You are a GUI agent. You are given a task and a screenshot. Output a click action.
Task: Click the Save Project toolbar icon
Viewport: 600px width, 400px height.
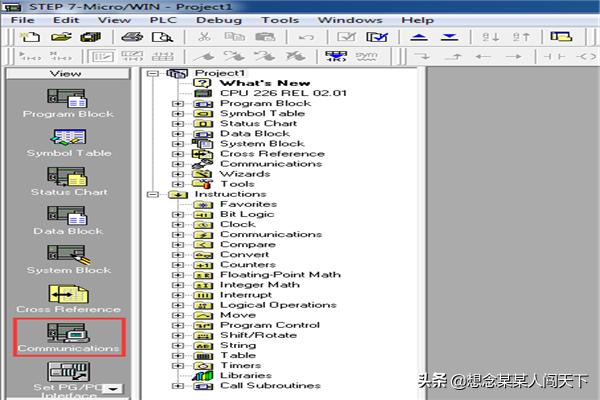coord(91,37)
